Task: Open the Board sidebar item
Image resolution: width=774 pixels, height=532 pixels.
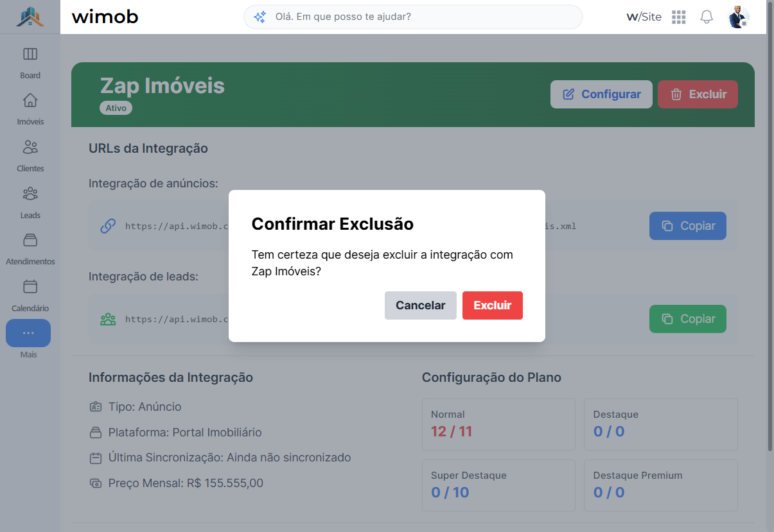Action: [30, 63]
